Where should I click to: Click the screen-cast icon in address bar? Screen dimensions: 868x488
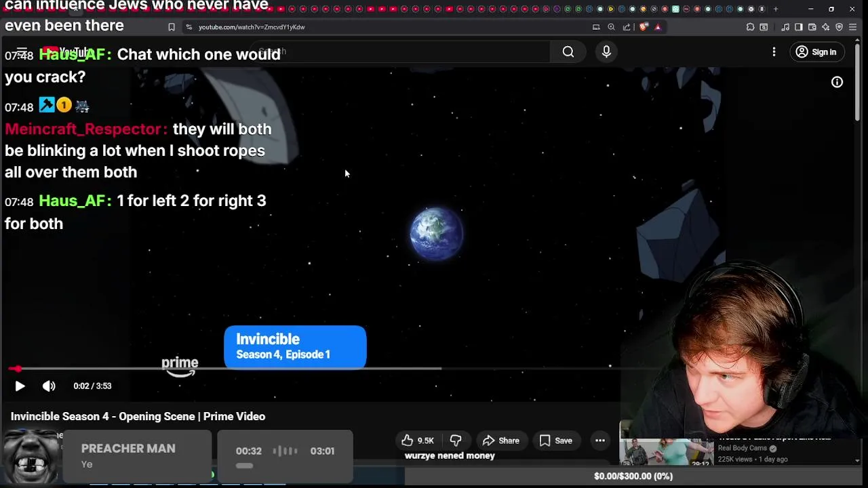click(596, 27)
